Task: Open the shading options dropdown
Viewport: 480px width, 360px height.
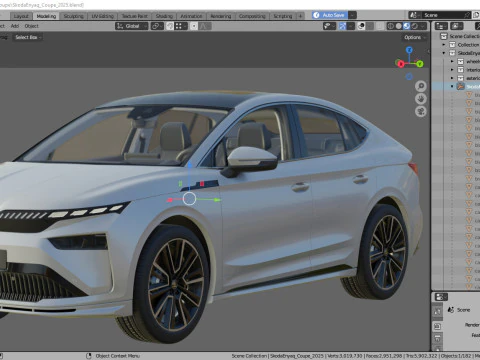Action: click(x=423, y=26)
